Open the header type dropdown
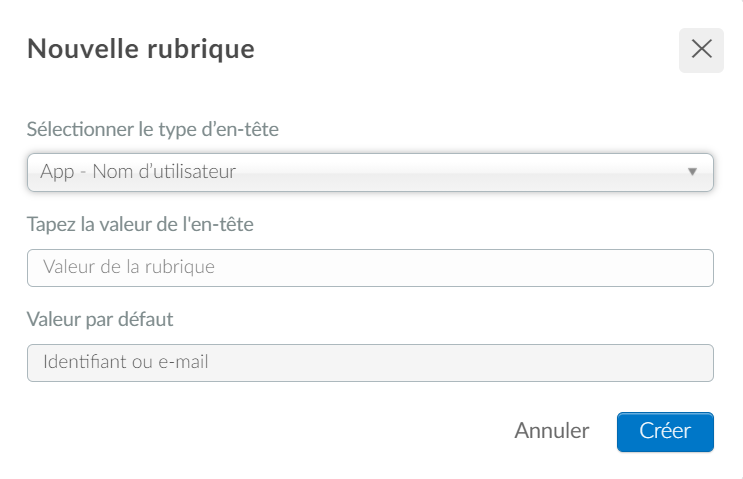This screenshot has height=479, width=743. pyautogui.click(x=370, y=172)
